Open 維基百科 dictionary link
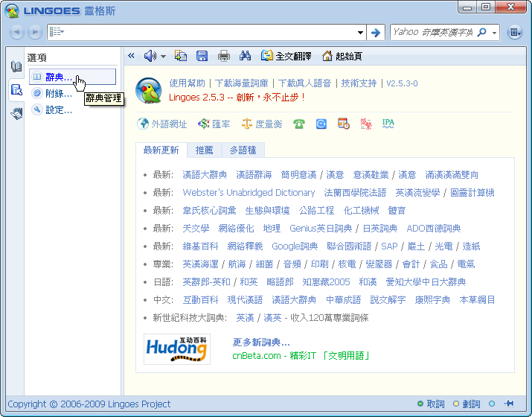 point(200,246)
